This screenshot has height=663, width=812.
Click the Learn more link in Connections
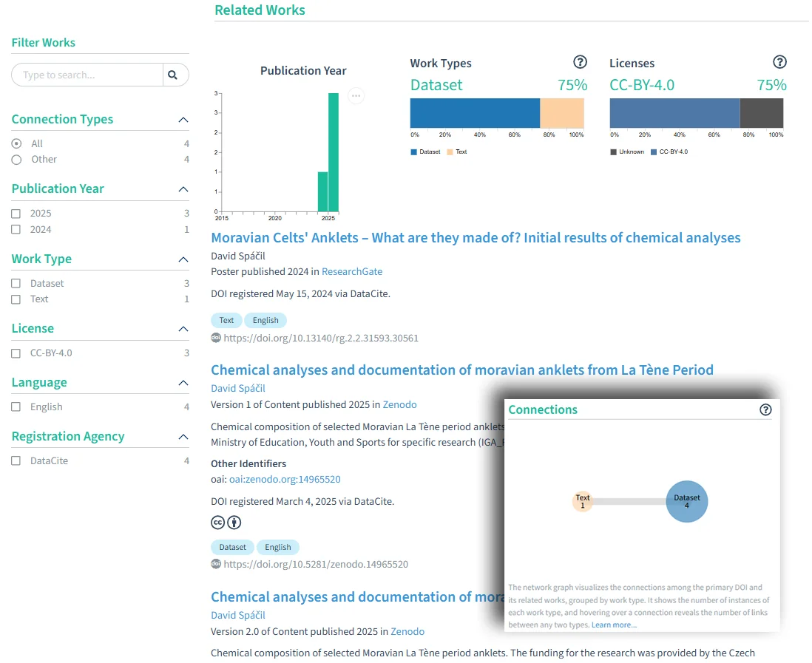click(x=614, y=625)
